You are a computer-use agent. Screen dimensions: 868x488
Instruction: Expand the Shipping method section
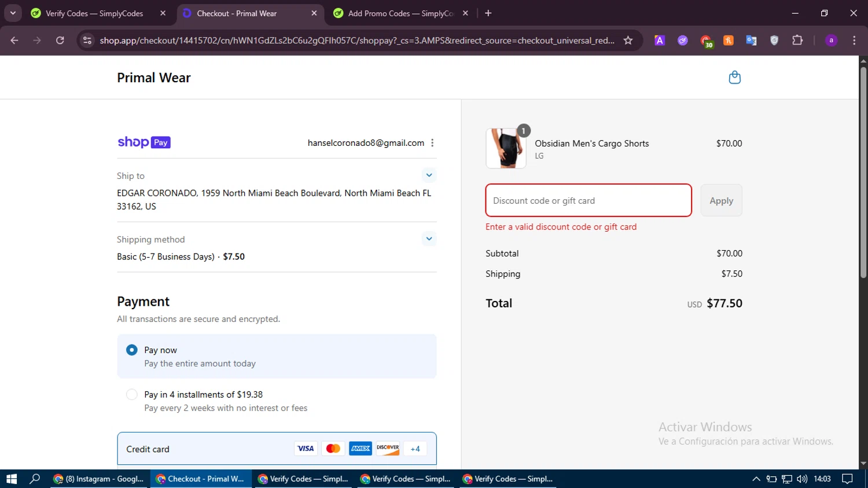coord(429,239)
